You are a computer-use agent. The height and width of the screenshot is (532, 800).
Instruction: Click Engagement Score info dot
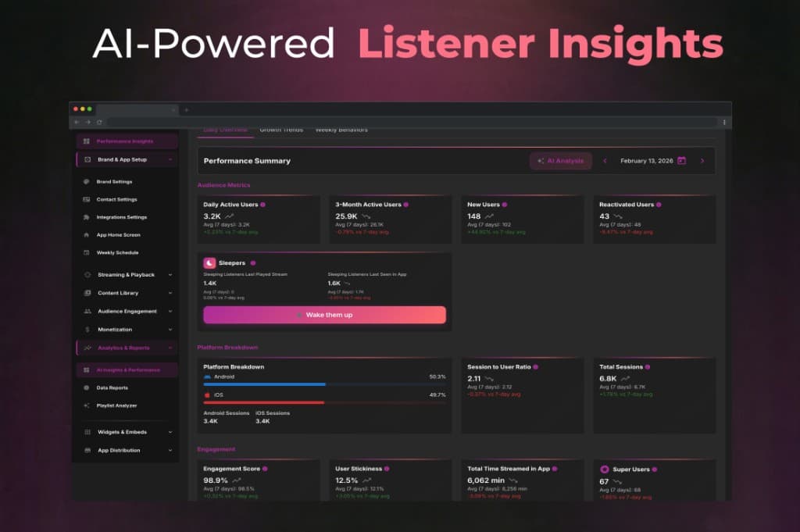265,469
